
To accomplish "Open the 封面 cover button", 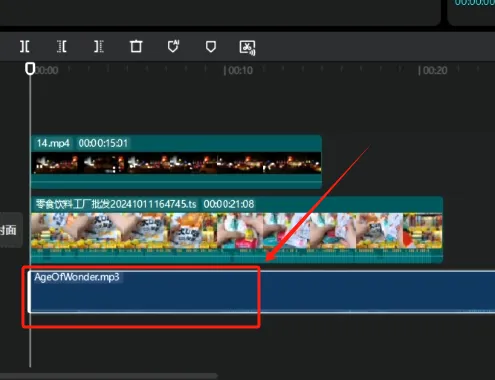I will click(x=10, y=230).
